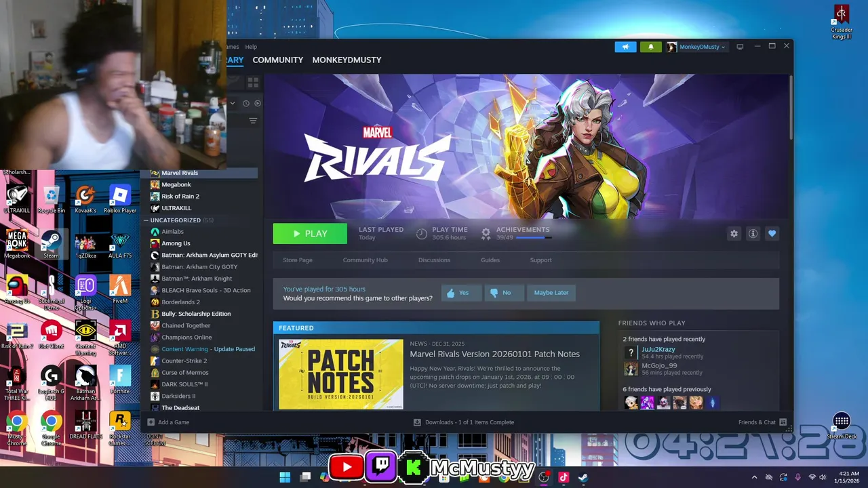Open friend JuJu2Krazy profile
This screenshot has width=868, height=488.
658,349
